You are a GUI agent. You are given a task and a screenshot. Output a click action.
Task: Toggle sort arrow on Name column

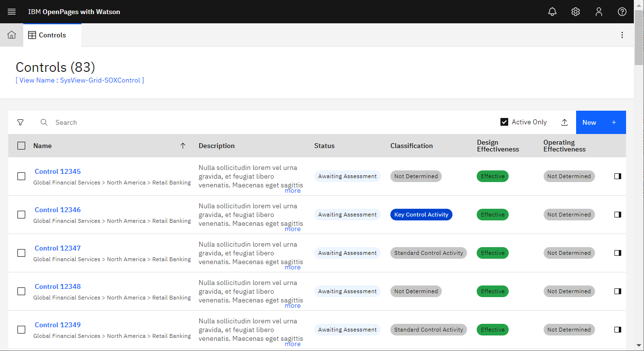[x=183, y=146]
